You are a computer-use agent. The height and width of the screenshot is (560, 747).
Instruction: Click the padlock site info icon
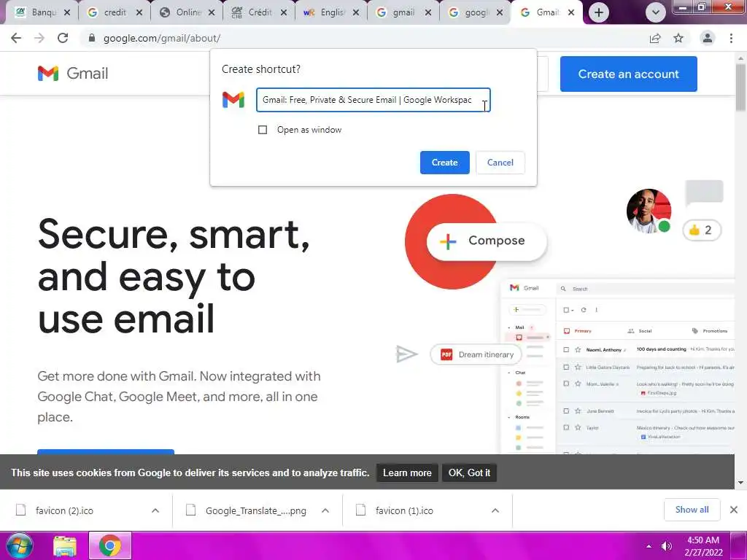tap(92, 38)
